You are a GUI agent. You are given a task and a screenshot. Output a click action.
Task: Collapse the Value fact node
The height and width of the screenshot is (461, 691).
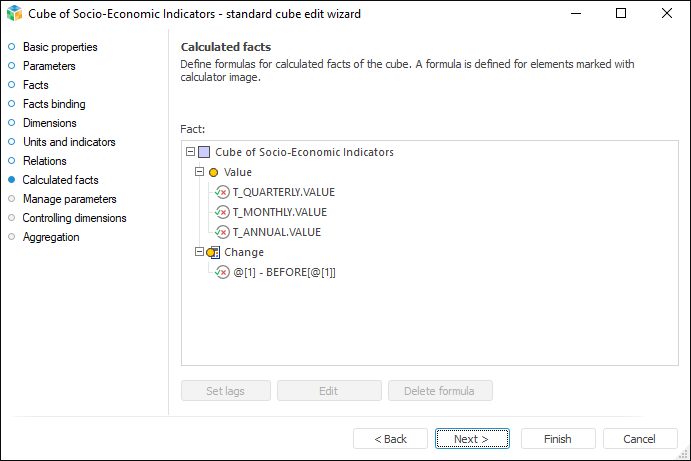(x=199, y=172)
